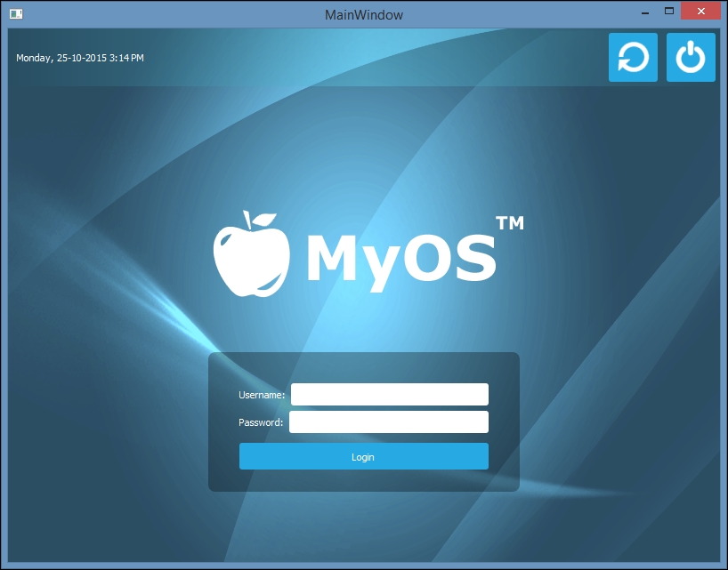Close the MainWindow window

pyautogui.click(x=701, y=12)
